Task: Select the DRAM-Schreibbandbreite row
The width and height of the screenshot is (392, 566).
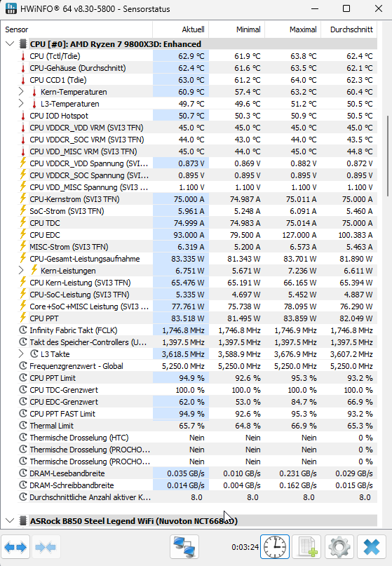Action: (197, 485)
